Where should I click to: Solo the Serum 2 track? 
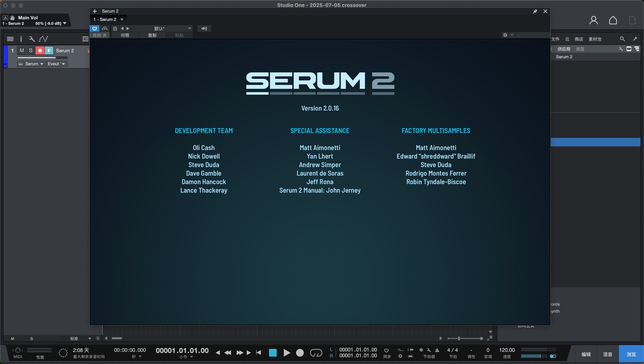pos(31,50)
